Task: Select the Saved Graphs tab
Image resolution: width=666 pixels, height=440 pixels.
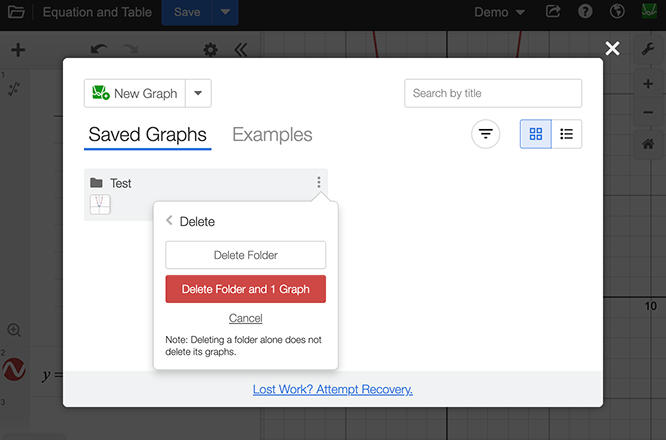Action: (147, 135)
